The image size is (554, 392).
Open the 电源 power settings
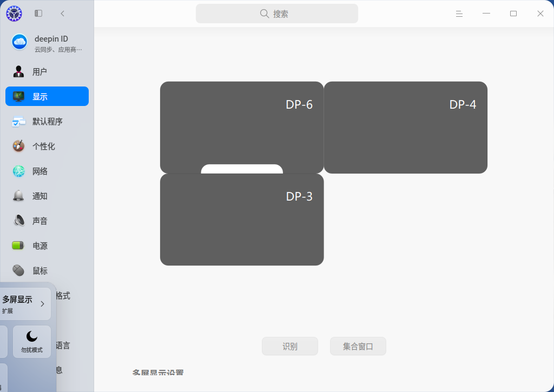coord(47,246)
